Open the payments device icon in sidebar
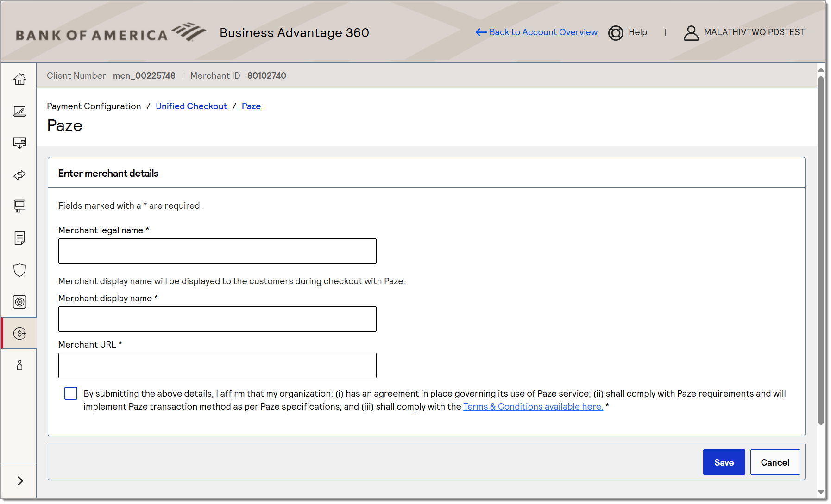Image resolution: width=831 pixels, height=504 pixels. click(x=19, y=143)
